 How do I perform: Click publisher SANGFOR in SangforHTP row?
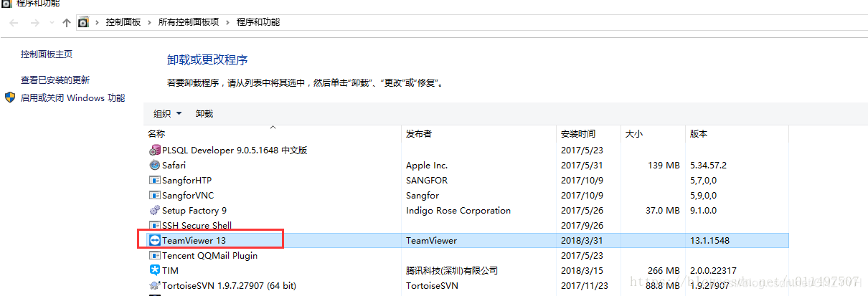pyautogui.click(x=427, y=181)
